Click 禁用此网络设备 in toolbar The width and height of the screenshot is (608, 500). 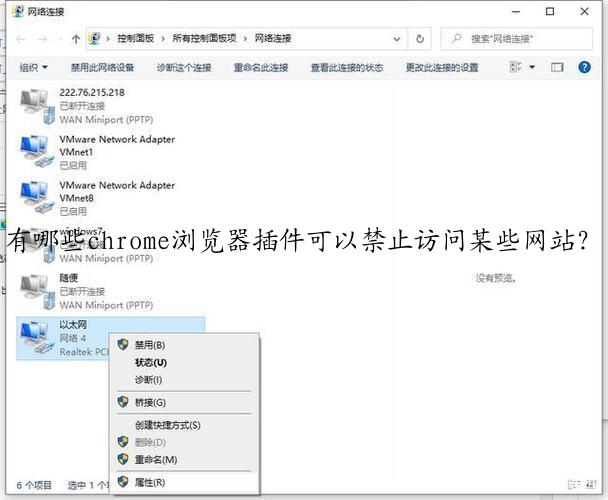coord(102,67)
